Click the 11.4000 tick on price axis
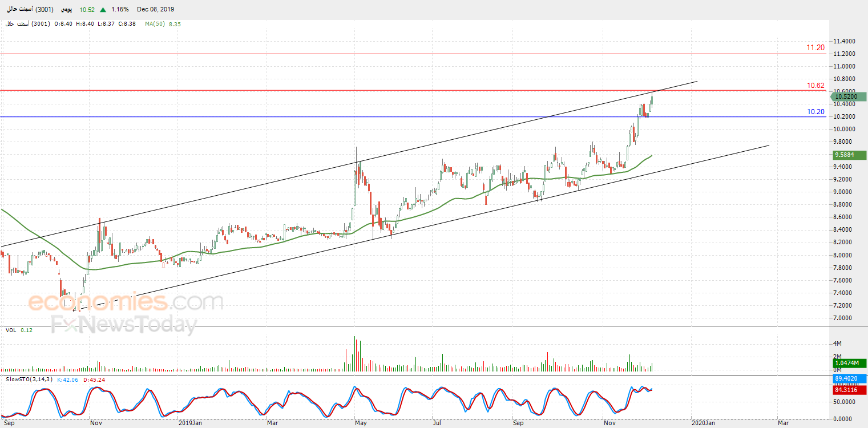 pyautogui.click(x=844, y=42)
